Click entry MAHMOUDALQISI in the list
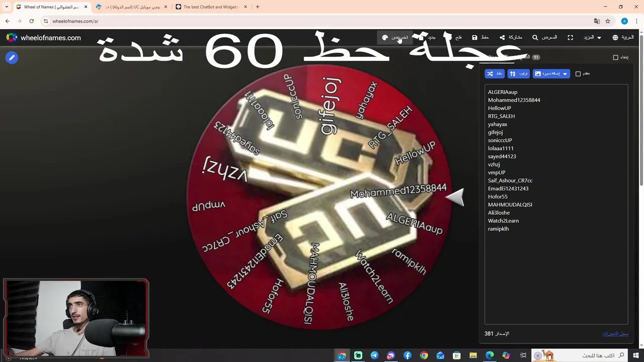Image resolution: width=644 pixels, height=362 pixels. tap(510, 205)
